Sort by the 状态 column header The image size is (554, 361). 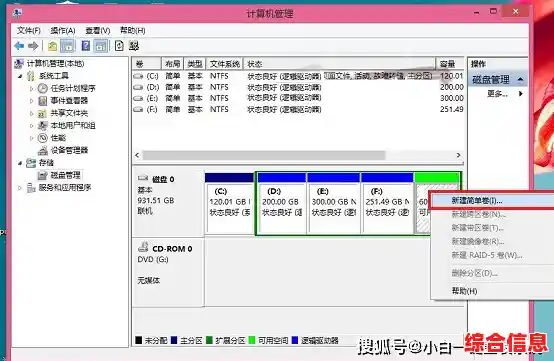click(339, 64)
